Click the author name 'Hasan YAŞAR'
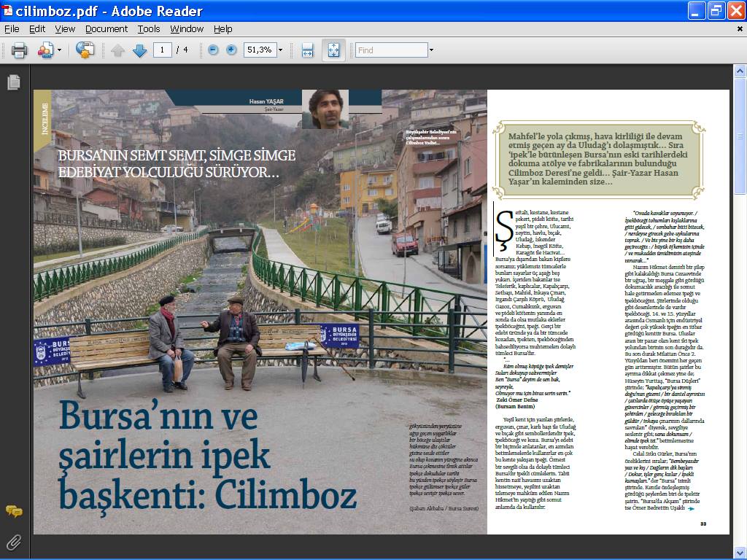The width and height of the screenshot is (747, 560). (x=266, y=101)
